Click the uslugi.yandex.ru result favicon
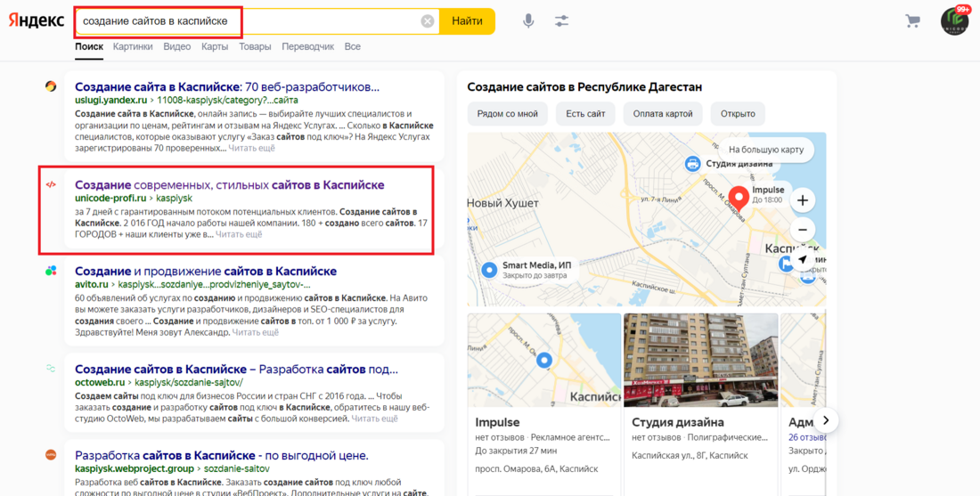 [x=51, y=86]
